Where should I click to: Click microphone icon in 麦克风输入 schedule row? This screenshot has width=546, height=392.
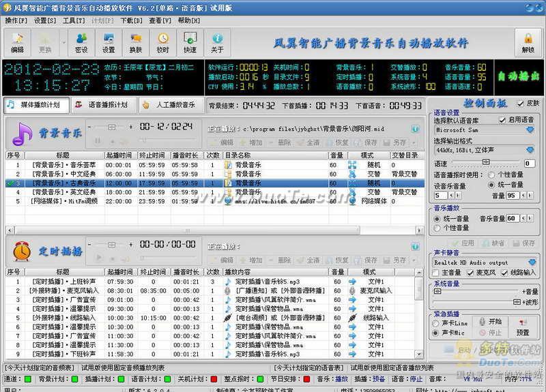[228, 290]
